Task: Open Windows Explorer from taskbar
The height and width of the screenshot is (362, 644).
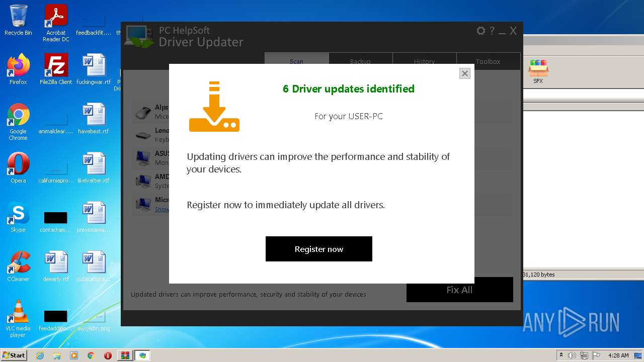Action: (x=57, y=355)
